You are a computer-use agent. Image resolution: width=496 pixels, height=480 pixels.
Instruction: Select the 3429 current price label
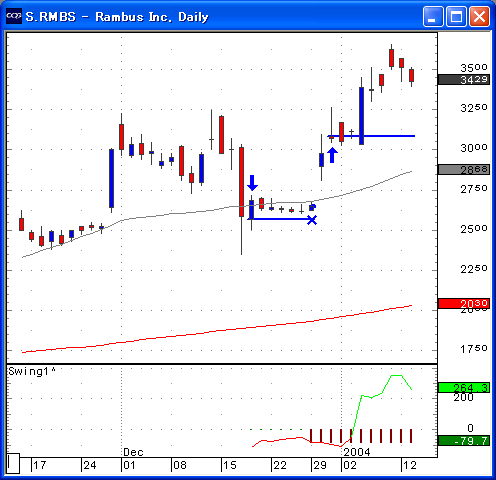464,80
